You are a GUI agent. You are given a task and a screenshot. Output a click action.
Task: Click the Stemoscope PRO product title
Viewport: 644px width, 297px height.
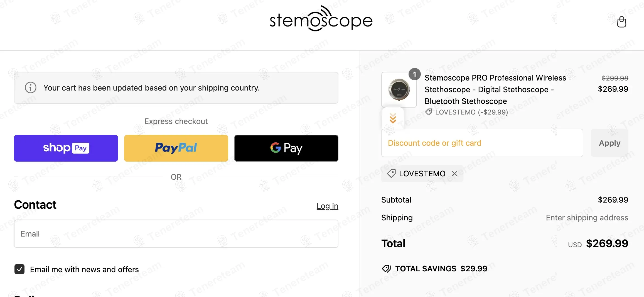495,89
